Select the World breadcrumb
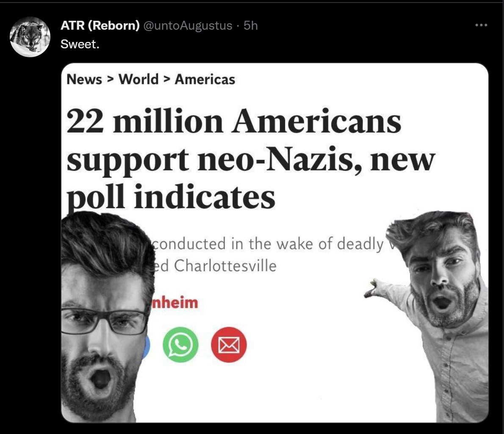The height and width of the screenshot is (434, 504). (138, 79)
